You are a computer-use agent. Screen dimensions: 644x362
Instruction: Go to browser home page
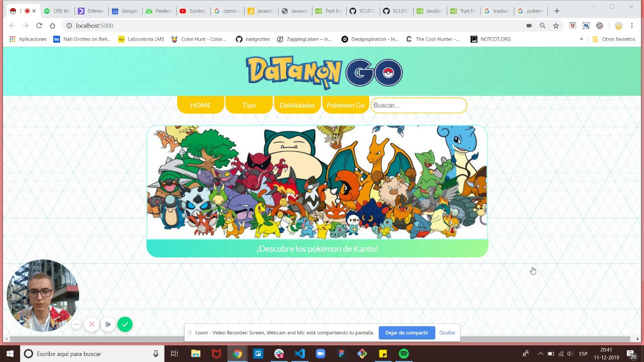52,26
